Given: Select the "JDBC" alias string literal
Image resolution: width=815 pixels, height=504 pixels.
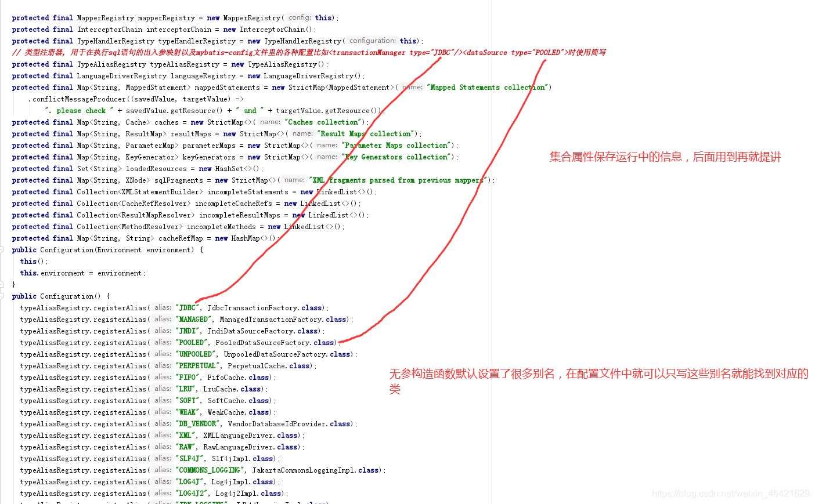Looking at the screenshot, I should click(x=186, y=307).
